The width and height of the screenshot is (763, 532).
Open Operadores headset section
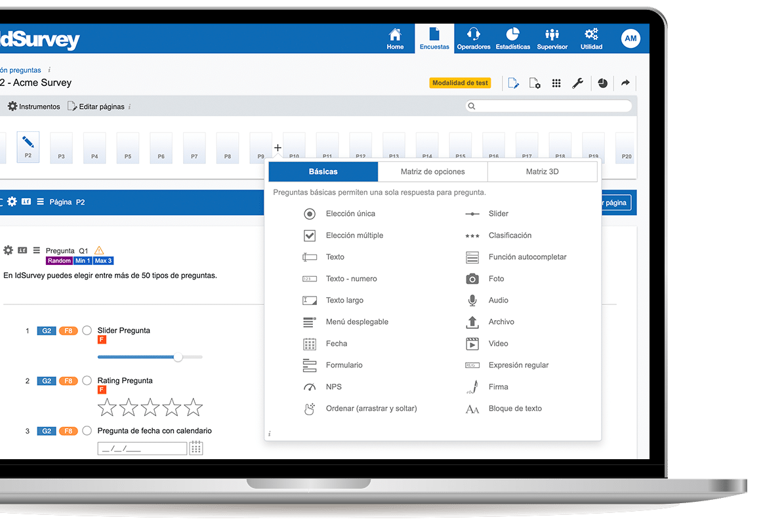pyautogui.click(x=473, y=39)
